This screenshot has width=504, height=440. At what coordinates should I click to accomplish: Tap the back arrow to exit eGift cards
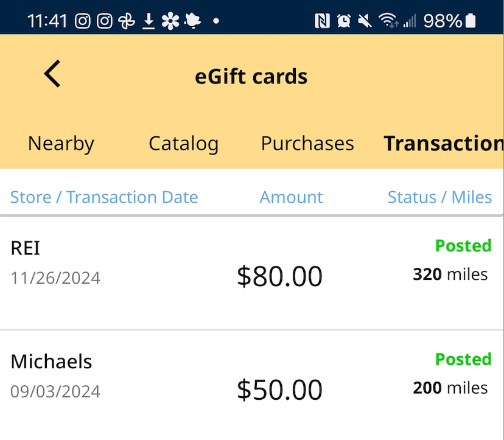coord(52,74)
